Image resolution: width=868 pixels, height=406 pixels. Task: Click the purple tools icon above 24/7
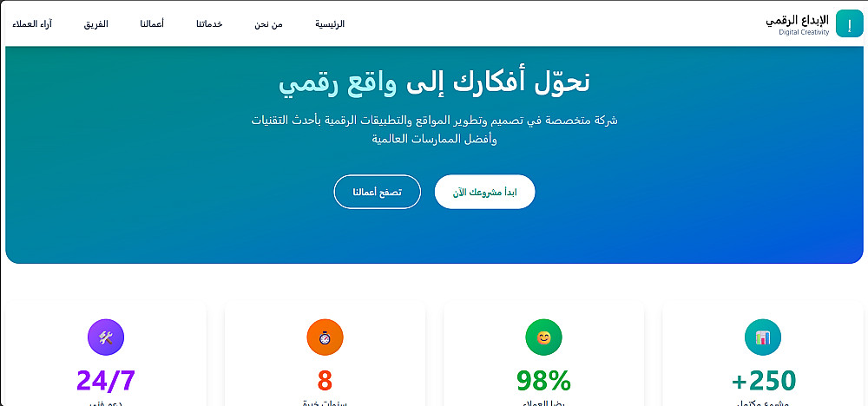[x=106, y=337]
